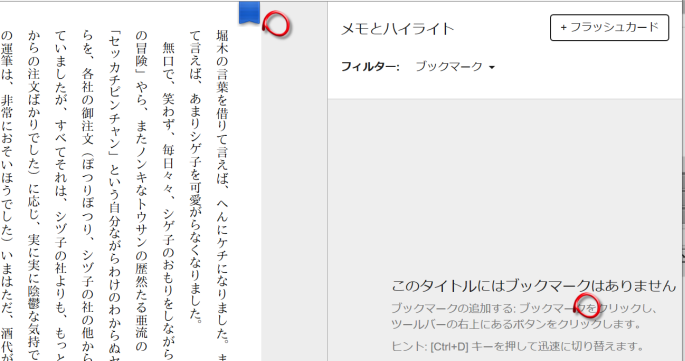The width and height of the screenshot is (685, 361).
Task: Click the ツールバーの右上にあるボタン instruction line
Action: click(x=516, y=324)
